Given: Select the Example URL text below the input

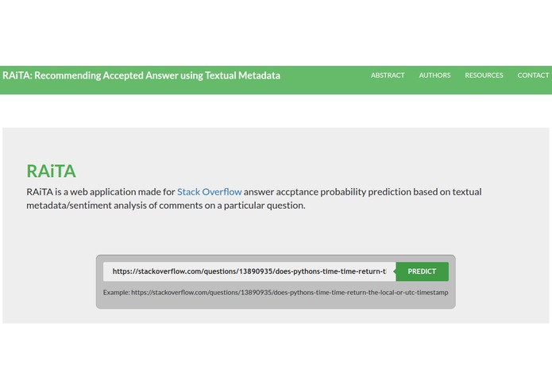Looking at the screenshot, I should [276, 293].
